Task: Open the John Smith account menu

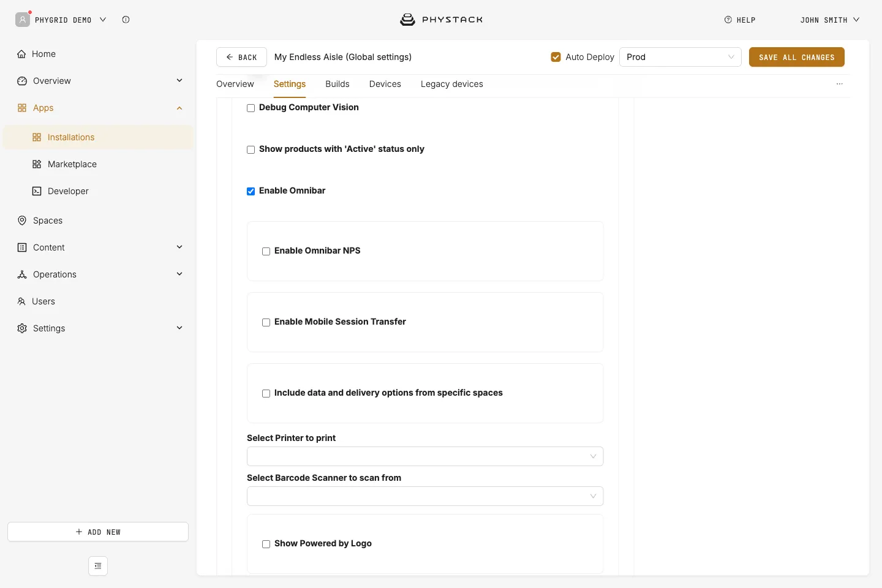Action: tap(830, 20)
